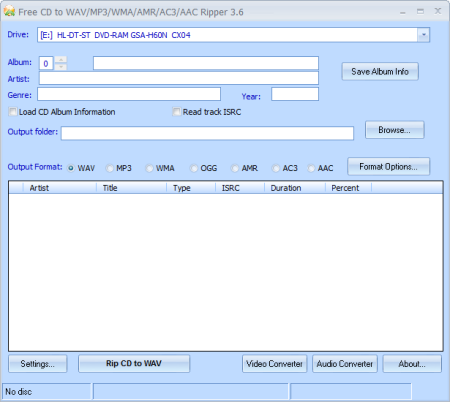The image size is (450, 402).
Task: Decrease the Album number with down arrow
Action: coord(61,67)
